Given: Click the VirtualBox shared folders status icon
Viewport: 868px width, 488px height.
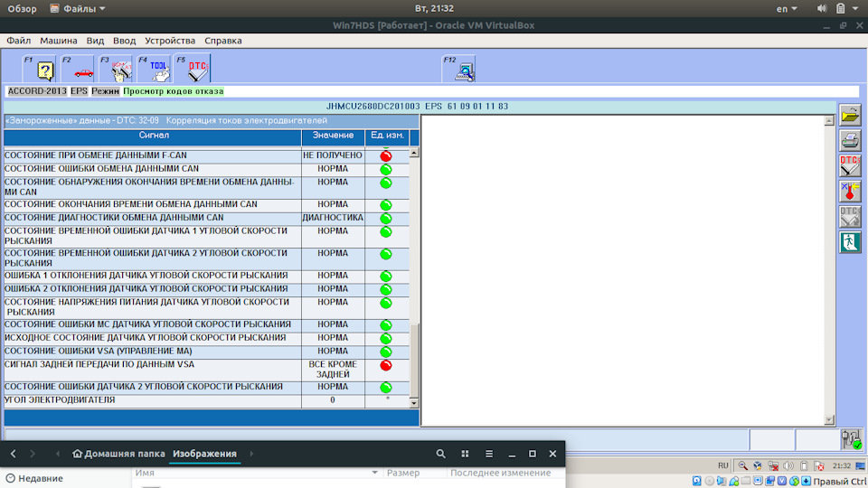Looking at the screenshot, I should click(746, 482).
